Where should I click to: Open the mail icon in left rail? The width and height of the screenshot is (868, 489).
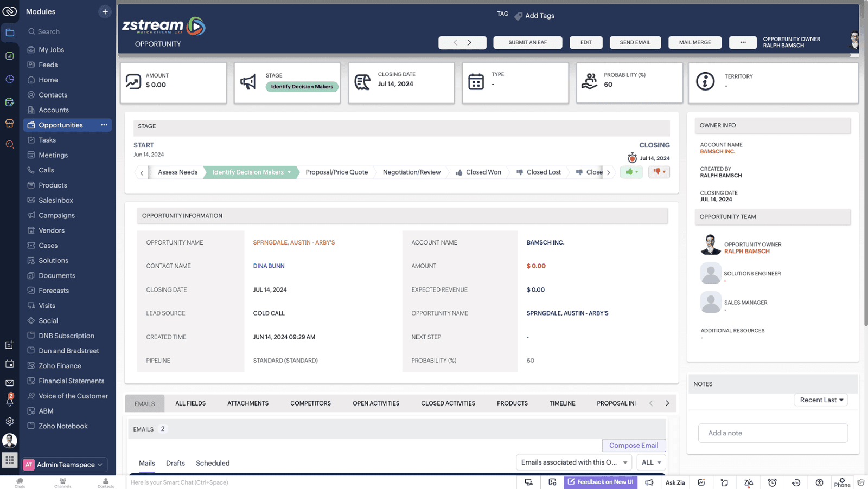(x=10, y=383)
